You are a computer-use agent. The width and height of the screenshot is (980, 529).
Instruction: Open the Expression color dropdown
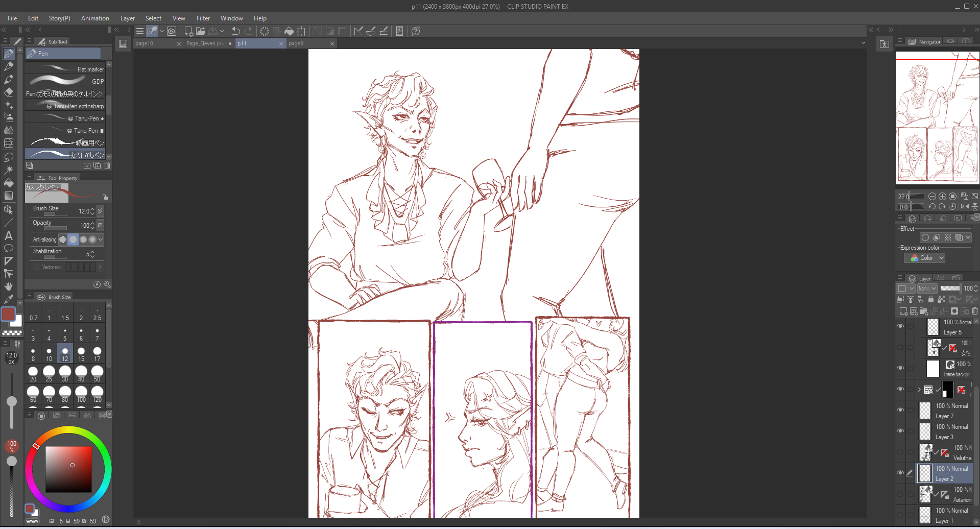(925, 258)
